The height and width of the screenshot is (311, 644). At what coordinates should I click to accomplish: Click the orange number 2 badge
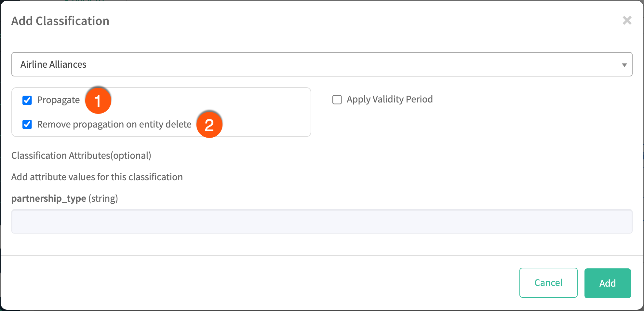coord(209,125)
